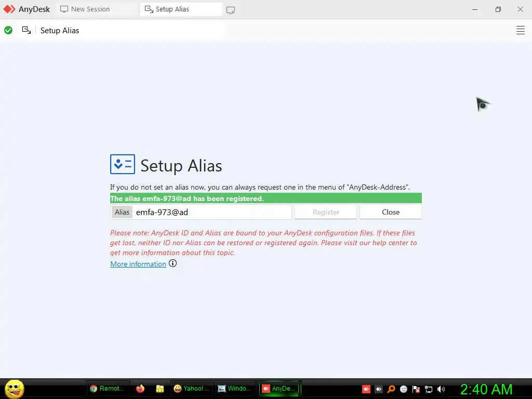Switch to Chrome Remote taskbar item
Screen dimensions: 532x399
[108, 389]
